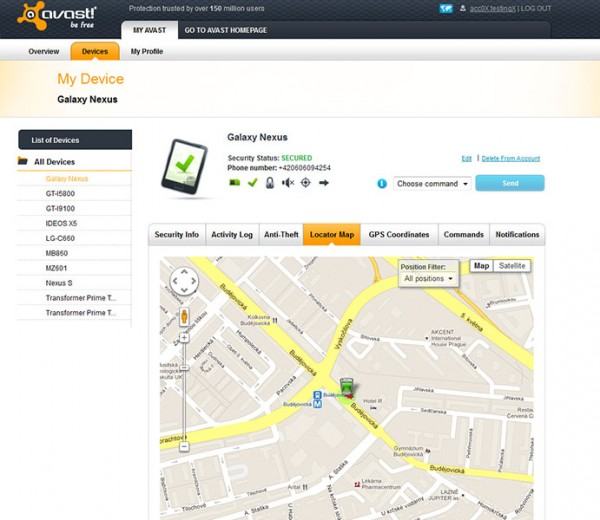Click the padlock lock-status icon
Viewport: 600px width, 520px height.
click(270, 183)
